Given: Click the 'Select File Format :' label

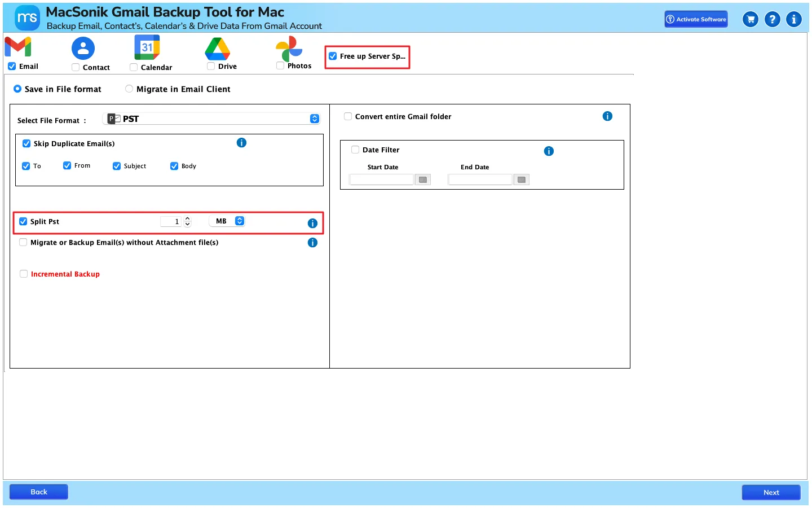Looking at the screenshot, I should (52, 121).
